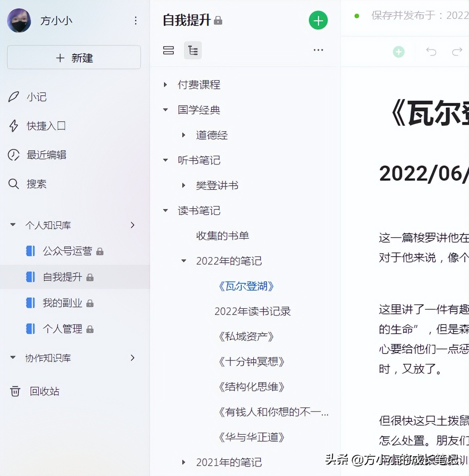Click the undo arrow icon
The width and height of the screenshot is (469, 476).
click(431, 51)
